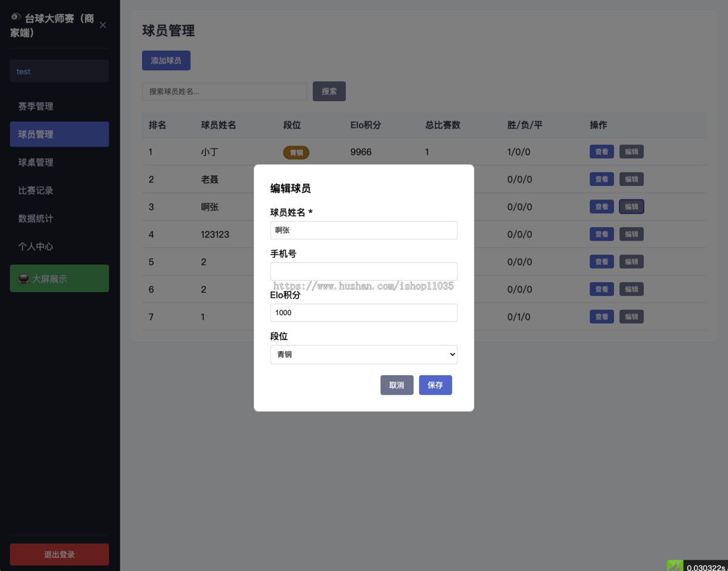The height and width of the screenshot is (571, 728).
Task: Click 查看 in 老聂's row
Action: pos(602,179)
